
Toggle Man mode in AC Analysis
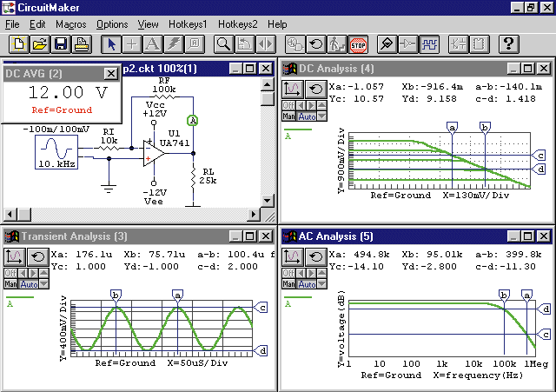pyautogui.click(x=288, y=284)
